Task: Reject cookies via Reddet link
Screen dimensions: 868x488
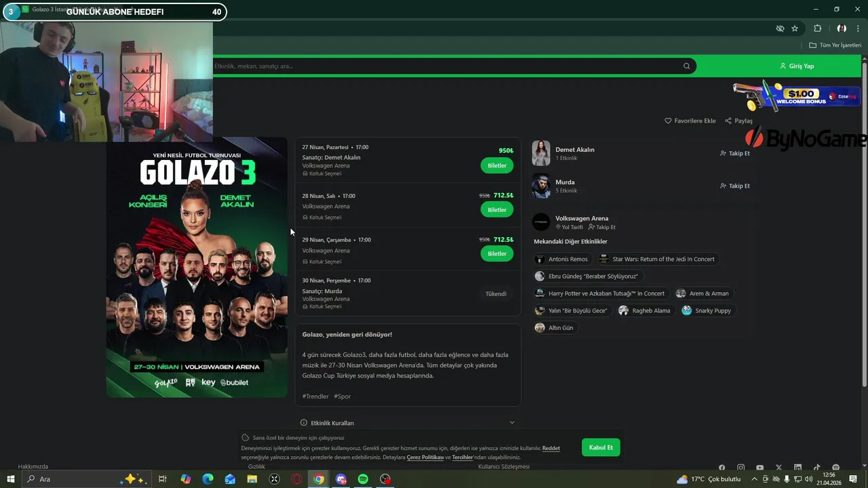Action: coord(551,448)
